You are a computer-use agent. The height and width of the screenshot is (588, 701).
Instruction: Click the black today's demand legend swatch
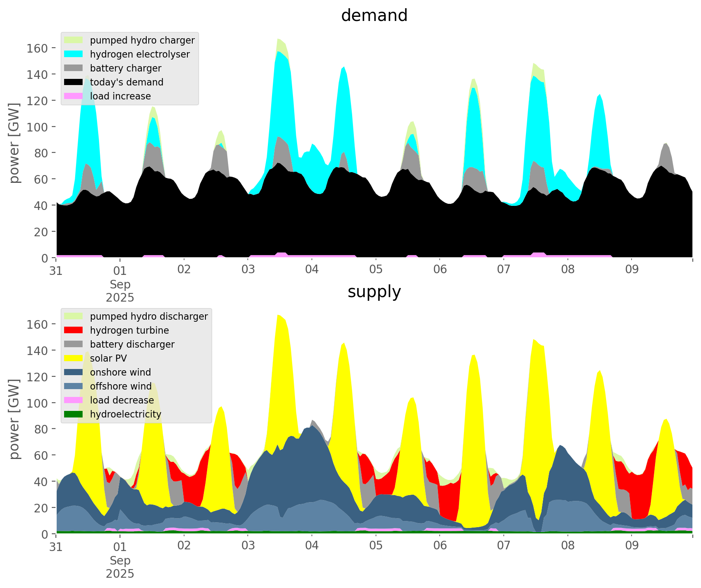[74, 82]
